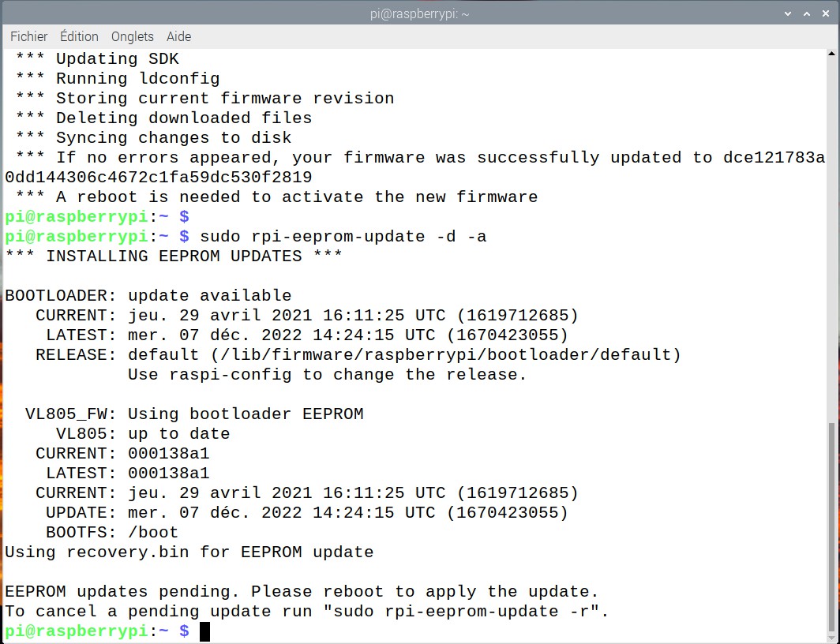
Task: Click 'Using recovery.bin for EEPROM update'
Action: (x=189, y=552)
